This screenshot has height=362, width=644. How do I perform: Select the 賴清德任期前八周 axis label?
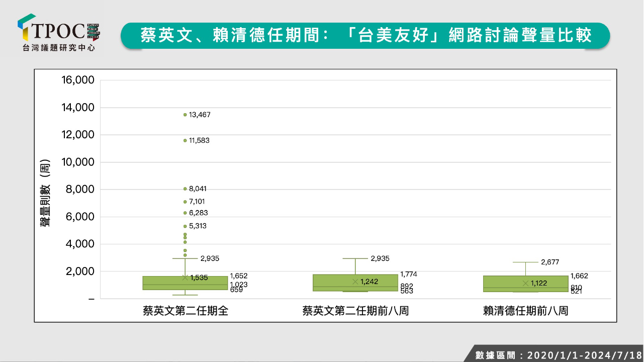tap(525, 311)
